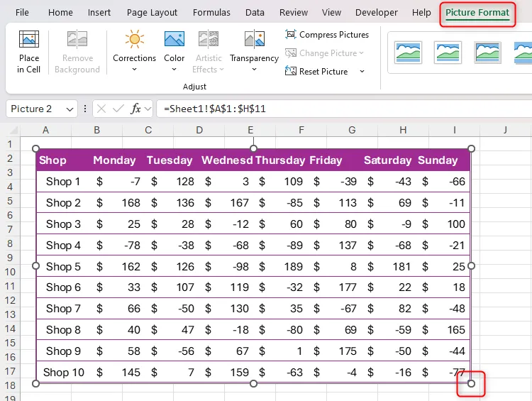Click the formula bar reference text
Screen dimensions: 532x401
click(x=215, y=109)
